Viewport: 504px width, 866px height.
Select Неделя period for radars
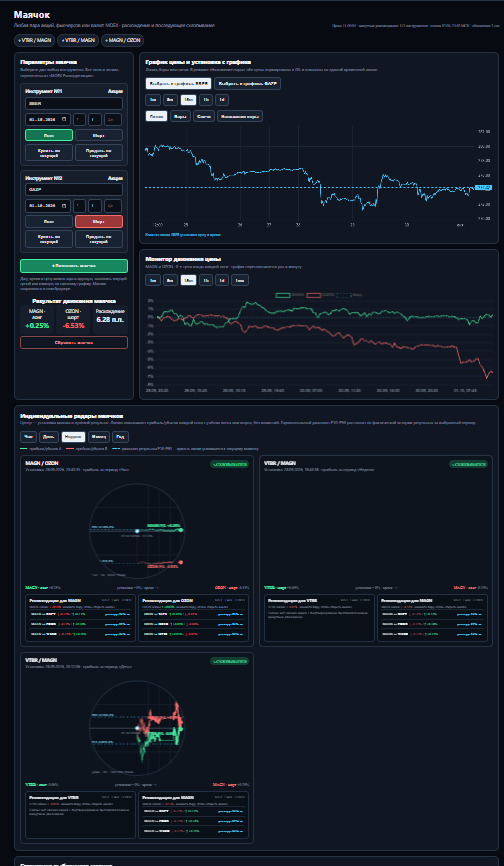[x=73, y=437]
